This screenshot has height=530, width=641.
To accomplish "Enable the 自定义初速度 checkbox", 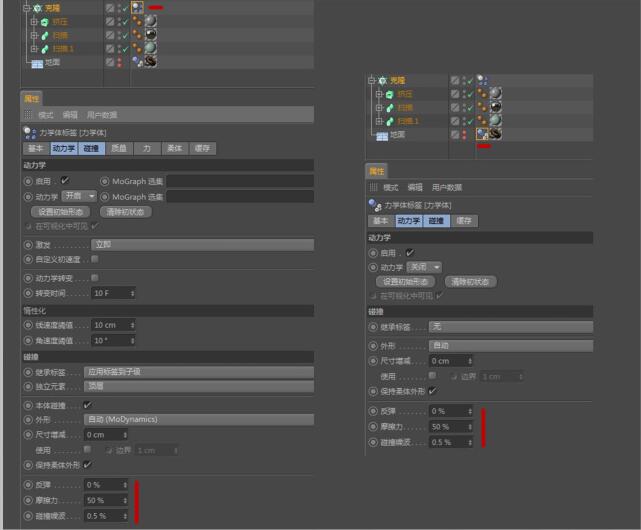I will pos(95,259).
